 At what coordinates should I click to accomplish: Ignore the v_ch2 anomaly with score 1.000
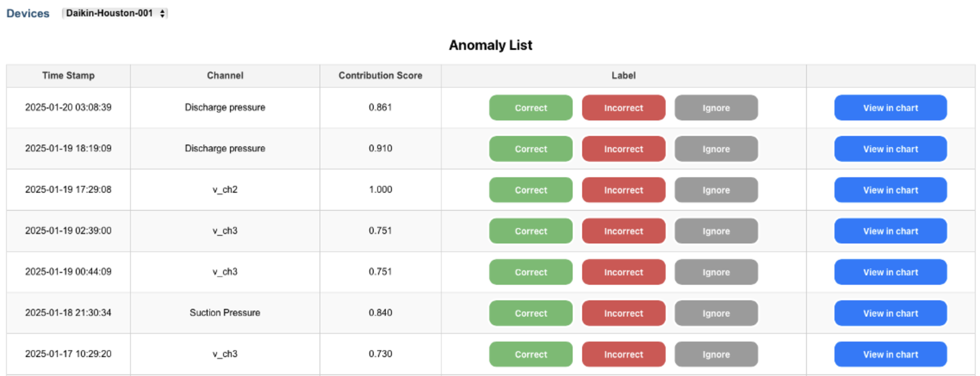point(716,190)
